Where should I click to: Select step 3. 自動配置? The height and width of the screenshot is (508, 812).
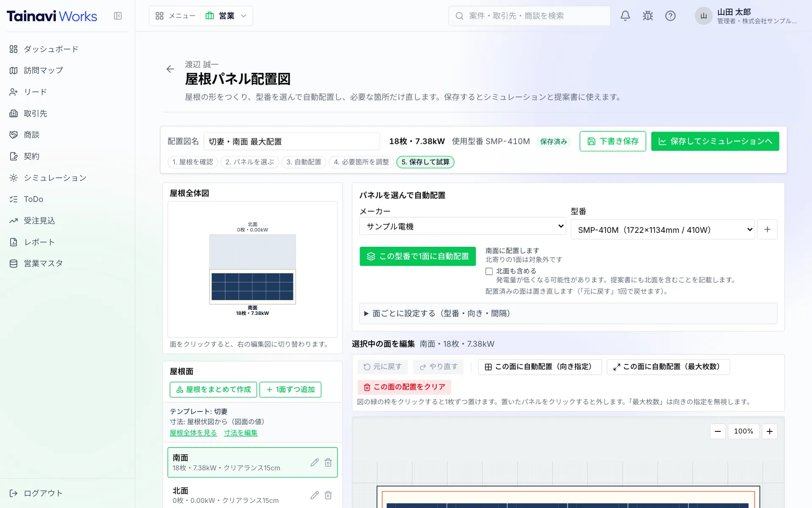[x=304, y=162]
